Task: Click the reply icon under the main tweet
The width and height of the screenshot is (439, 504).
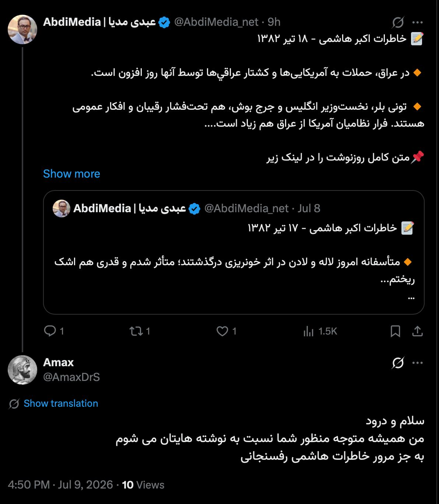Action: pyautogui.click(x=50, y=331)
